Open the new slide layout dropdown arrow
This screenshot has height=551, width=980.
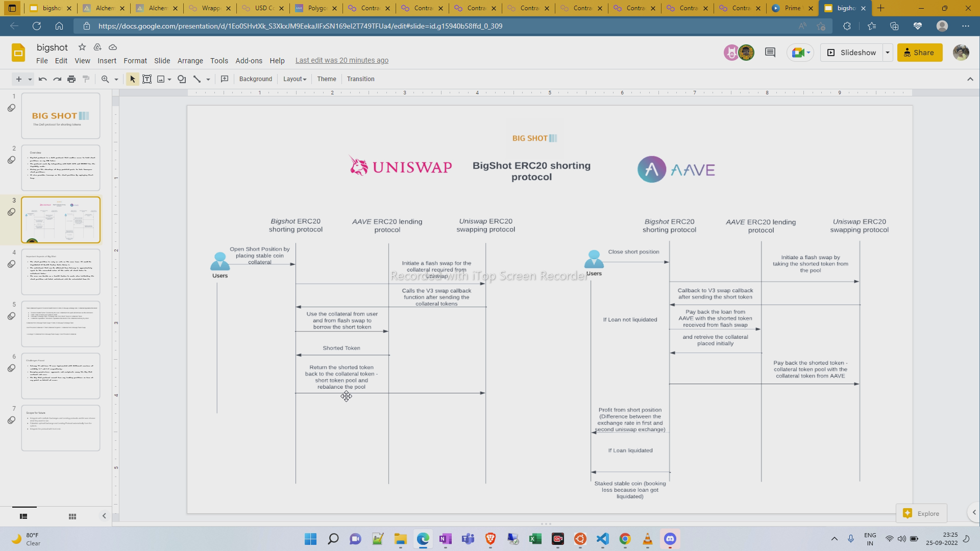click(x=30, y=79)
